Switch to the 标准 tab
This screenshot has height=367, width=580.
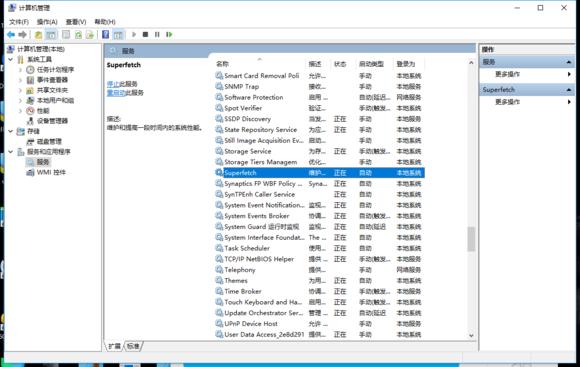coord(133,346)
